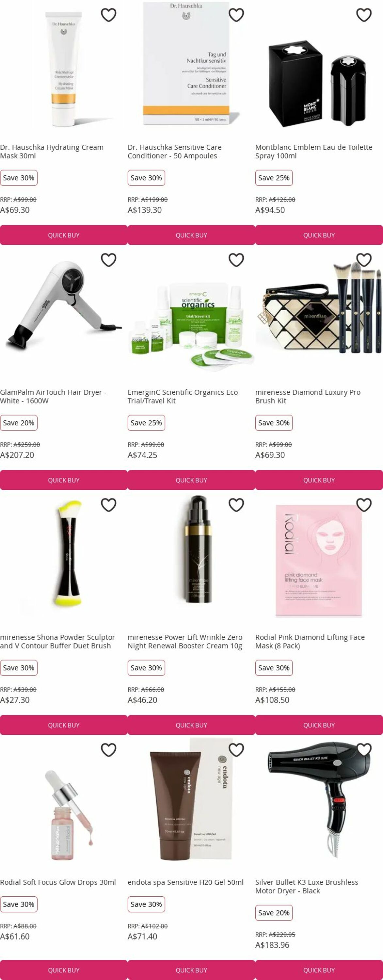The height and width of the screenshot is (980, 383).
Task: Open the mirenesse Diamond Luxury brush kit image
Action: [x=319, y=307]
